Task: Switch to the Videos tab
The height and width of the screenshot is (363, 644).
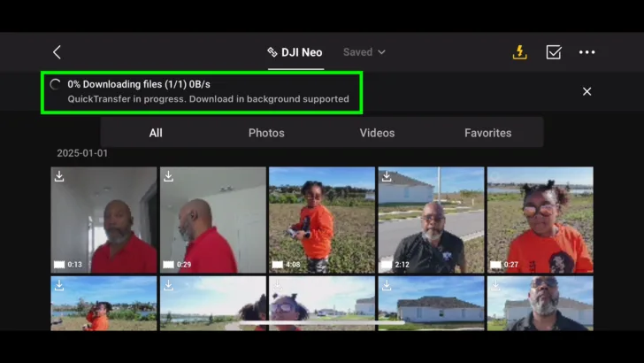Action: coord(377,133)
